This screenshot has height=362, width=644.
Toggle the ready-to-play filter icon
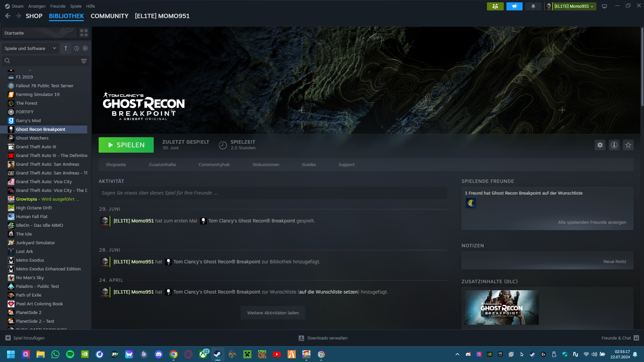click(x=85, y=48)
